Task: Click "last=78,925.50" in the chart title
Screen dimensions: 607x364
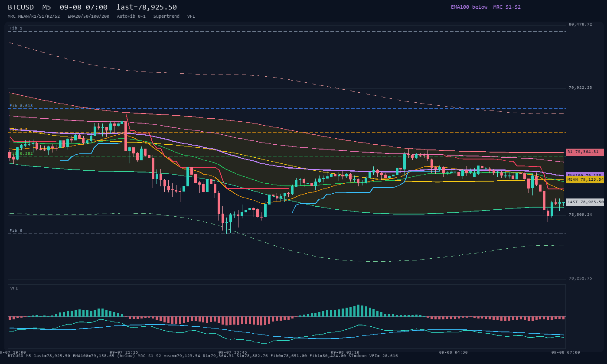Action: pyautogui.click(x=147, y=7)
